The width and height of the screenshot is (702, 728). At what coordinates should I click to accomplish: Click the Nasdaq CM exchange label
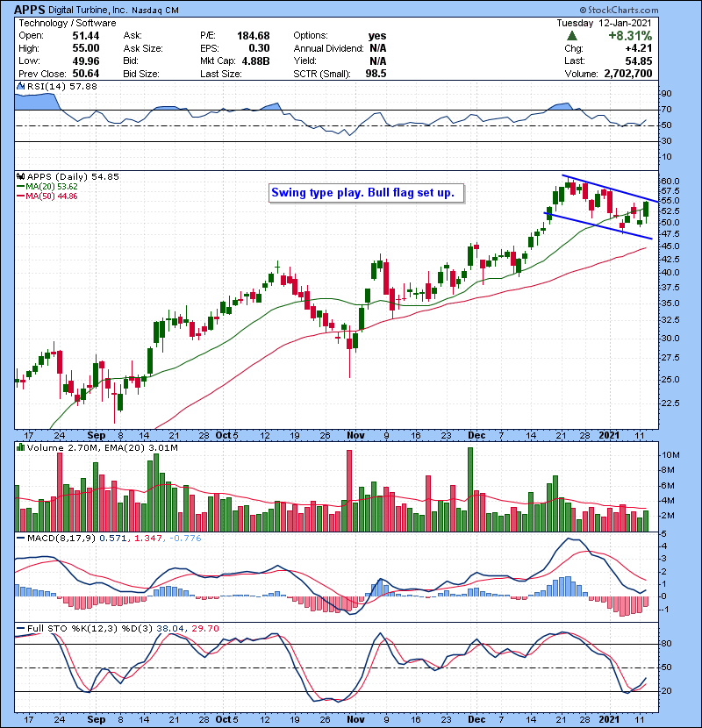point(155,11)
